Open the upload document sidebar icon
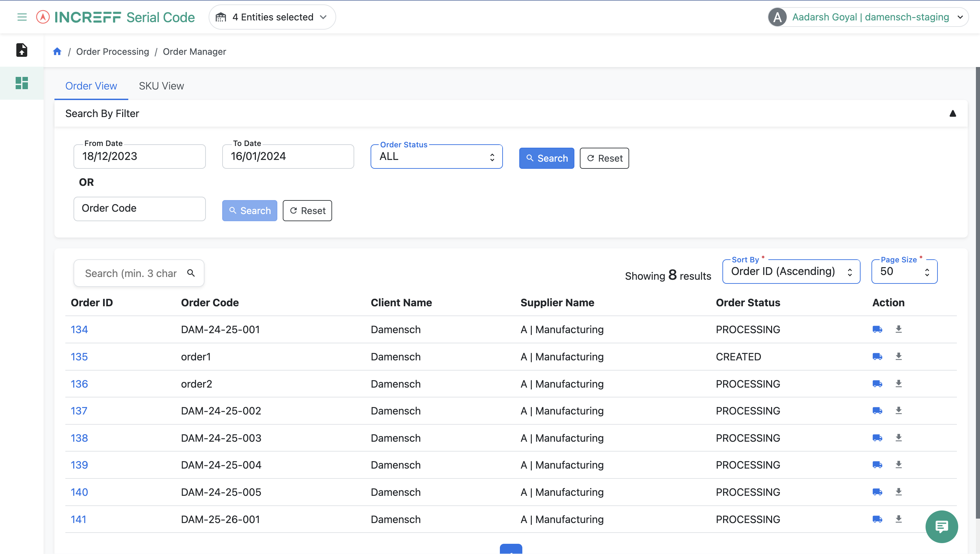Viewport: 980px width, 554px height. coord(22,50)
